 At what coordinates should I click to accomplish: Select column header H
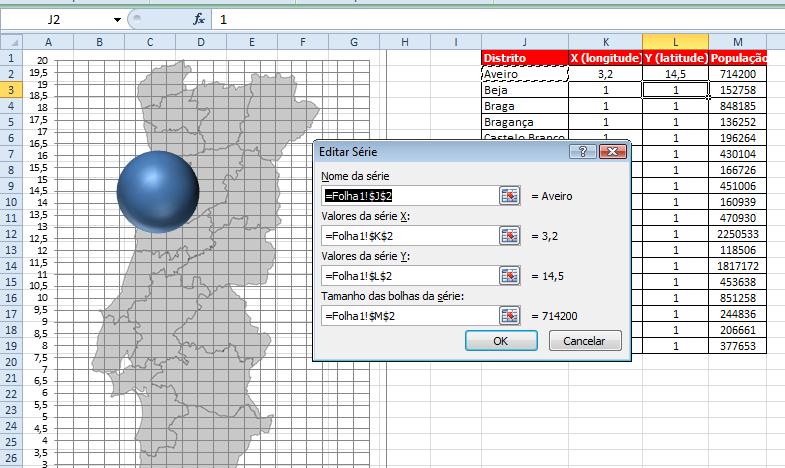coord(405,42)
